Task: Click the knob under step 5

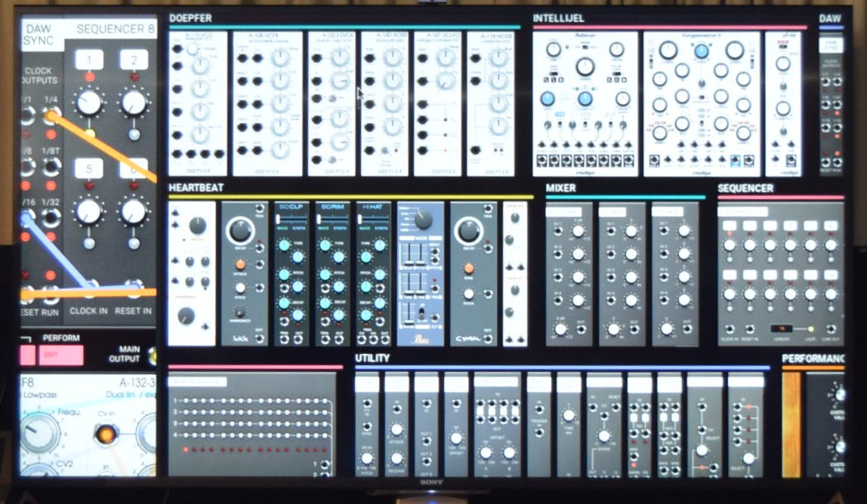Action: [89, 211]
